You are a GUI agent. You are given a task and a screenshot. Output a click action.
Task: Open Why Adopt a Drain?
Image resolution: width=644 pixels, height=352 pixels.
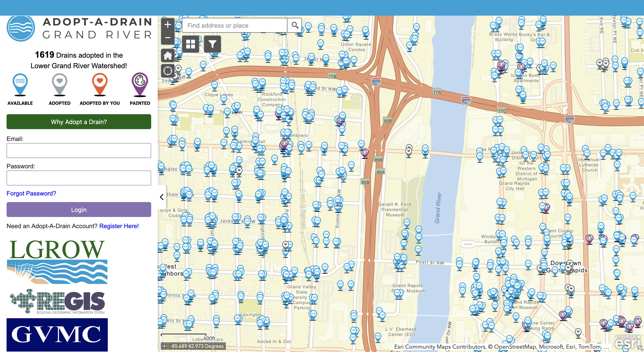coord(79,122)
